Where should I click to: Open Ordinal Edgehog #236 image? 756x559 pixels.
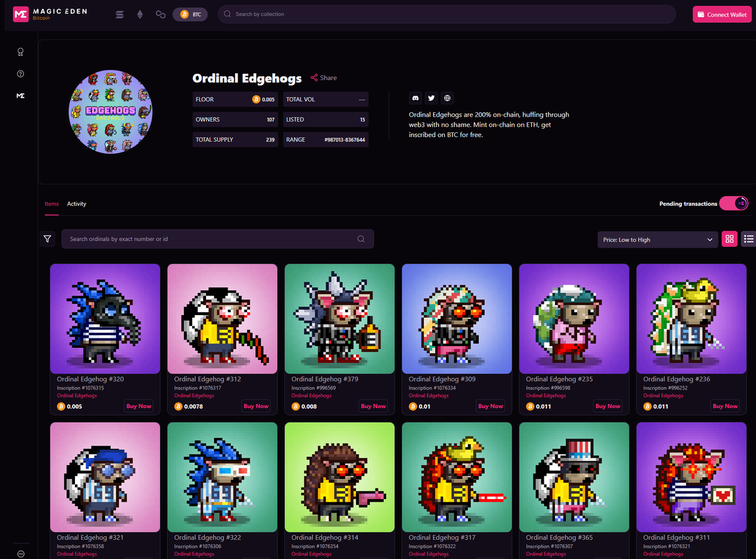click(x=691, y=319)
